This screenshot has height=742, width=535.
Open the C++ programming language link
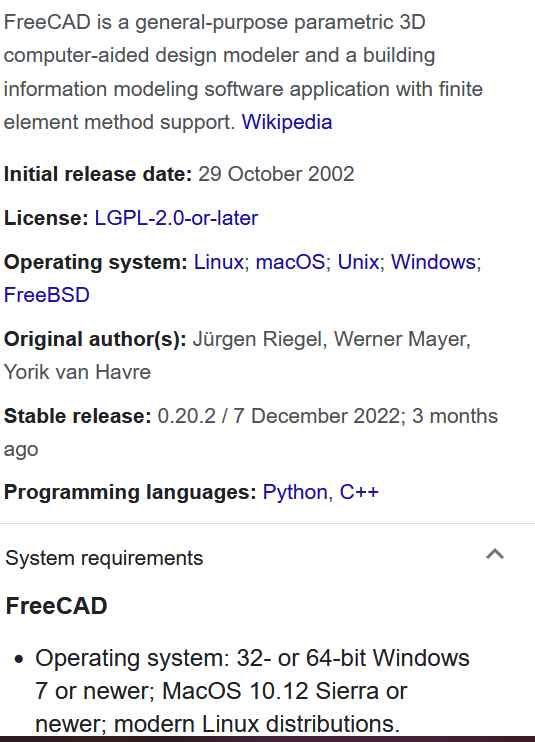point(359,492)
